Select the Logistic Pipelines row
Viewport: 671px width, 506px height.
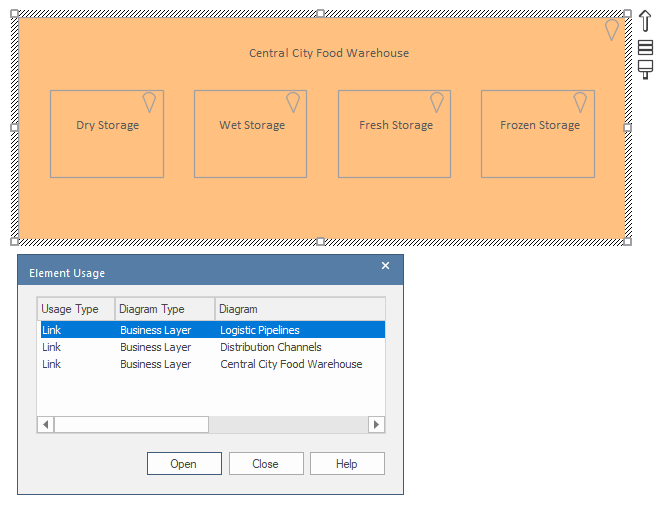[260, 330]
